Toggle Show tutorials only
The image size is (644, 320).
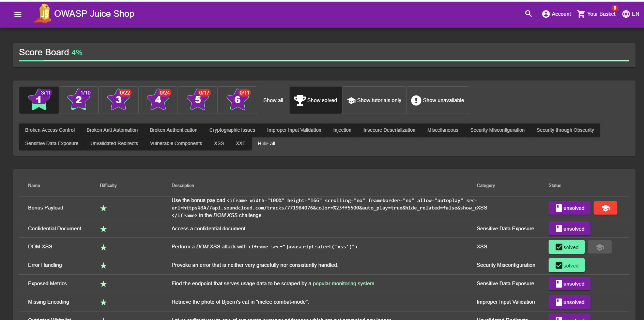374,100
